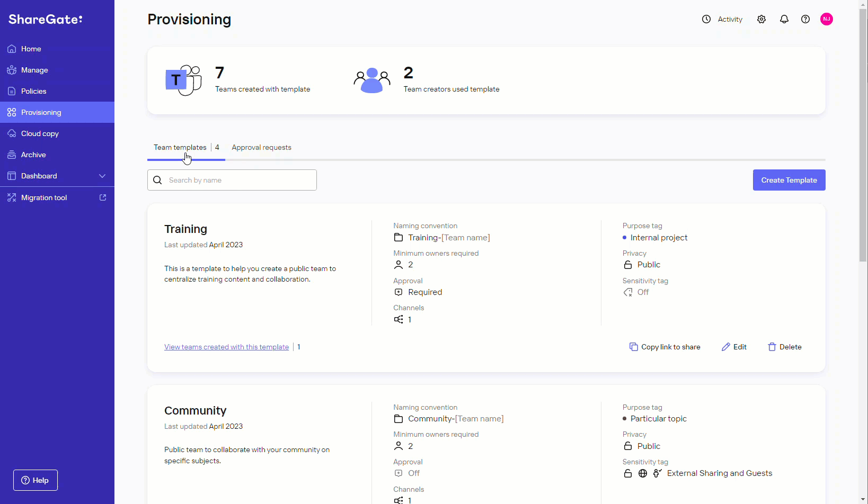Click the team creators people icon
This screenshot has width=868, height=504.
[372, 80]
